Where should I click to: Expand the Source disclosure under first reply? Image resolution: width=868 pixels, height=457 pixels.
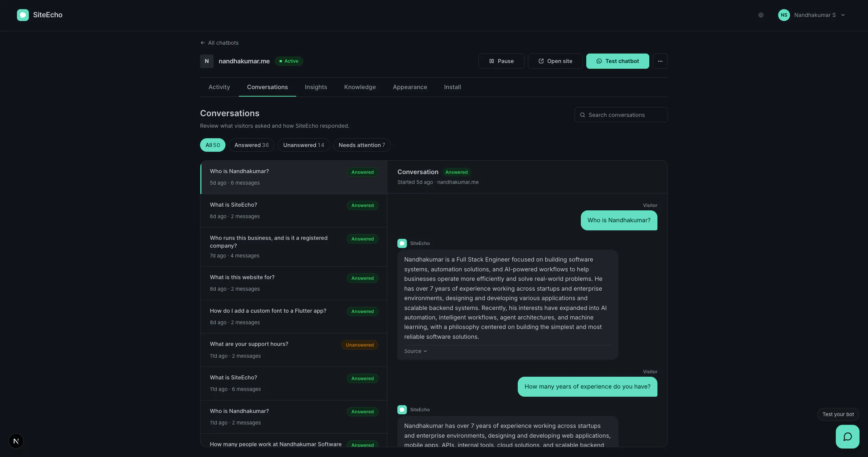click(416, 351)
